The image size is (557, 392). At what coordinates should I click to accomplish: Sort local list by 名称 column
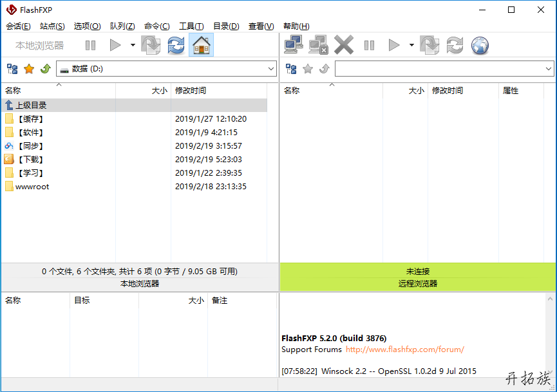[59, 91]
